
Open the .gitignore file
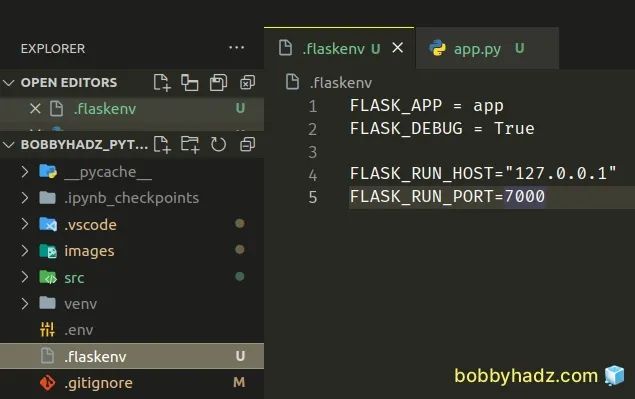pos(132,382)
